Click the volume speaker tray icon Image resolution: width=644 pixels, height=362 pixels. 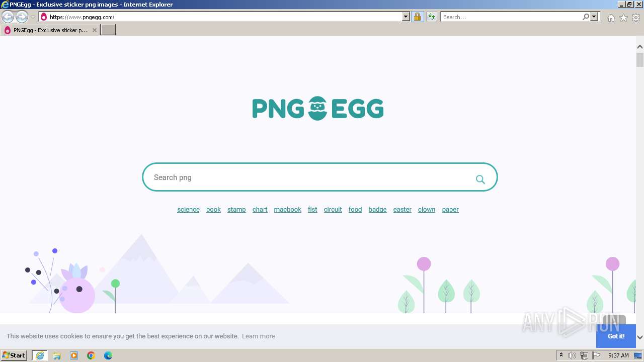572,355
